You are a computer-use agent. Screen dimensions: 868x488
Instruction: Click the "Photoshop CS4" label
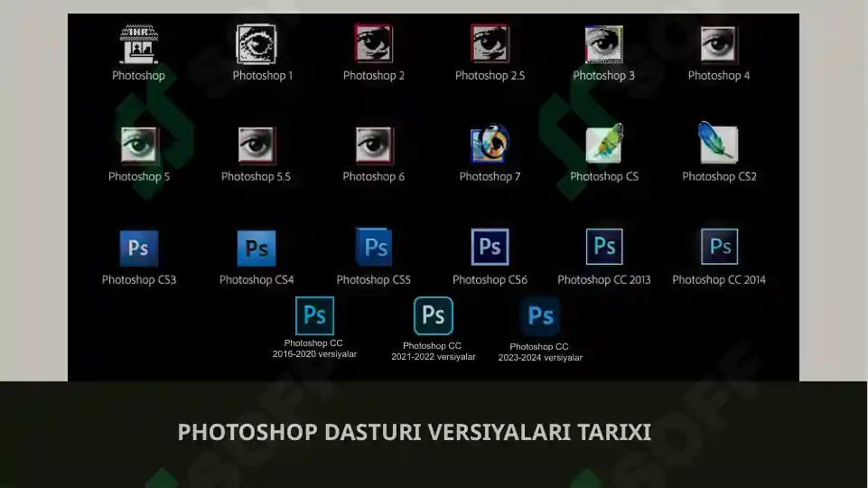click(x=257, y=280)
